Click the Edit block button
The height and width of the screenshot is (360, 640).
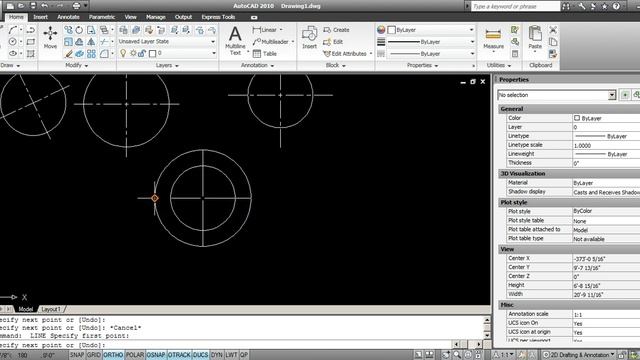333,42
